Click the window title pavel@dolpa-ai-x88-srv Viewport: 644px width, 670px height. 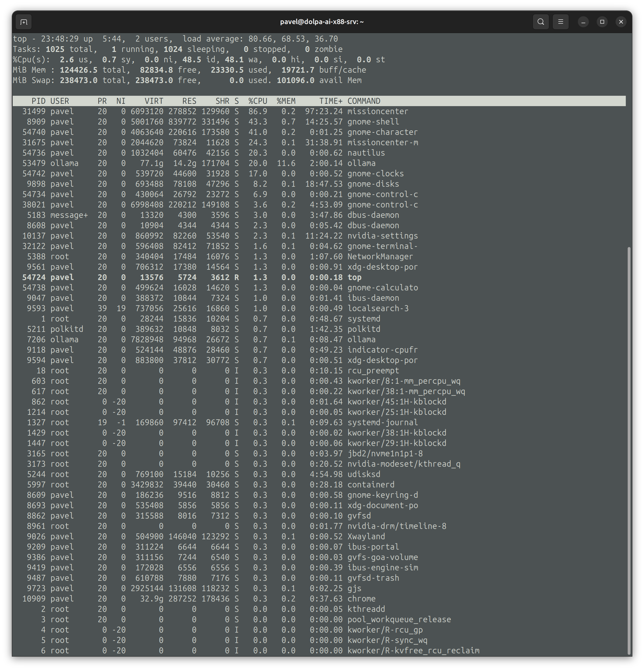322,22
